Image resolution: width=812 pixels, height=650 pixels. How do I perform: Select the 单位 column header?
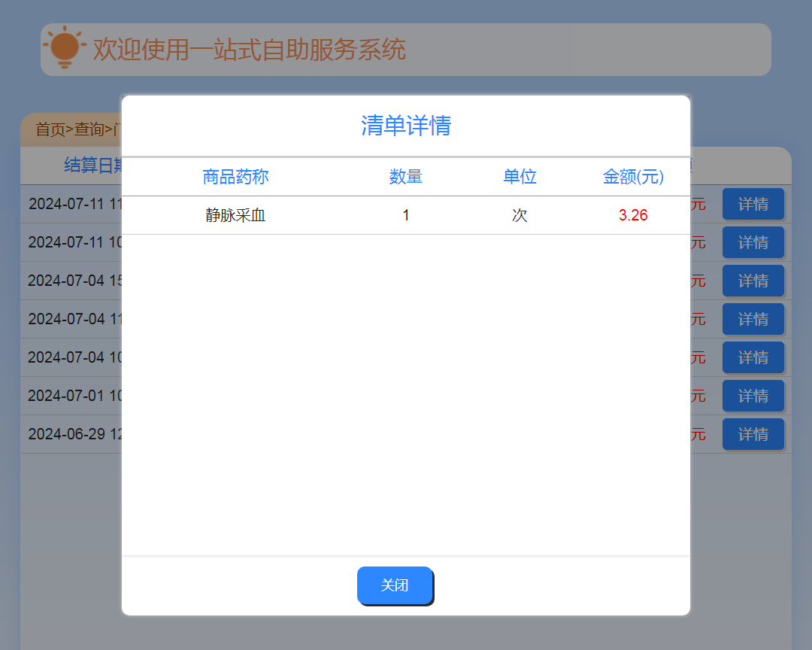pyautogui.click(x=520, y=177)
